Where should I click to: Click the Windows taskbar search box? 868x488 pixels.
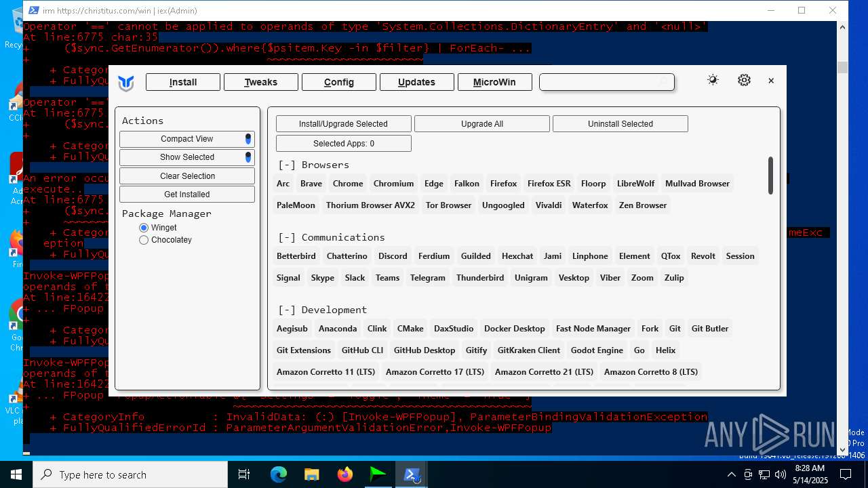(130, 474)
